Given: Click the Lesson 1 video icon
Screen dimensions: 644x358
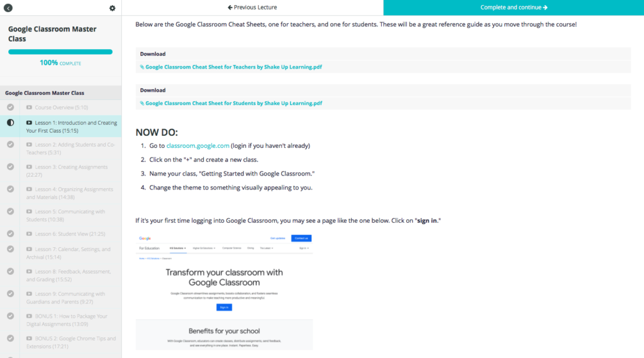Looking at the screenshot, I should pos(29,123).
